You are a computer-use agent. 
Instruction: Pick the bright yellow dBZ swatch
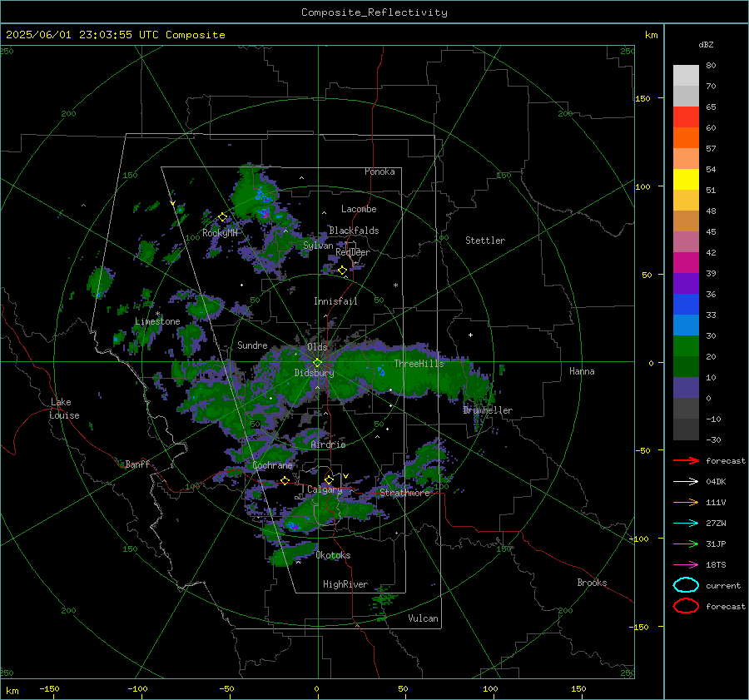click(x=686, y=180)
